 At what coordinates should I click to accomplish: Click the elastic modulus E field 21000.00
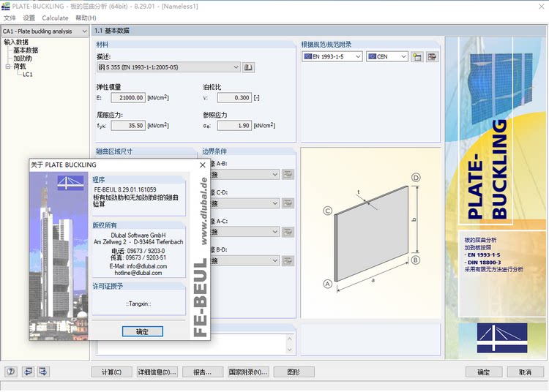click(x=128, y=97)
